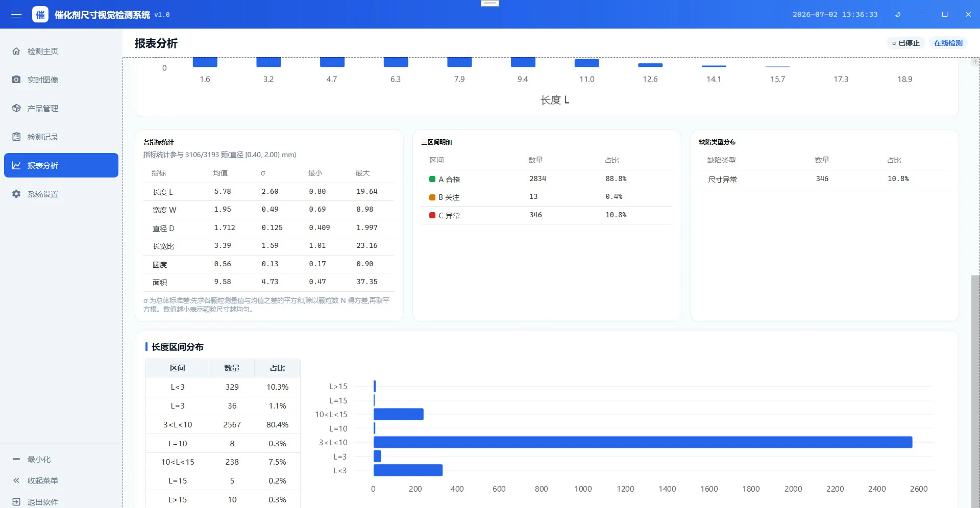Click the B 关注 ratio 0.4%
The height and width of the screenshot is (508, 980).
point(614,196)
